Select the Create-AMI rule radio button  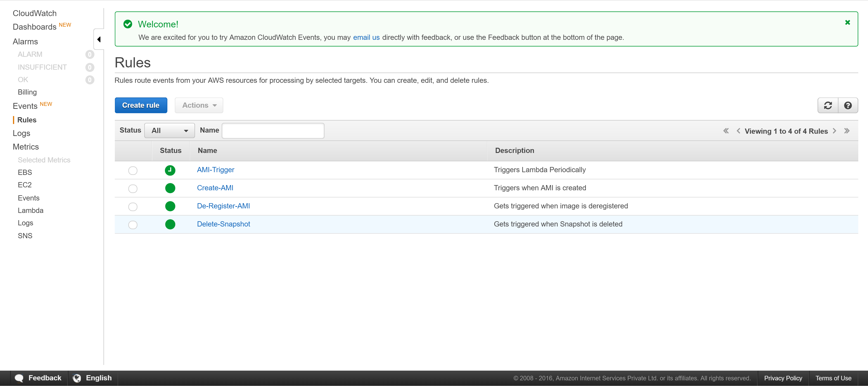(133, 188)
